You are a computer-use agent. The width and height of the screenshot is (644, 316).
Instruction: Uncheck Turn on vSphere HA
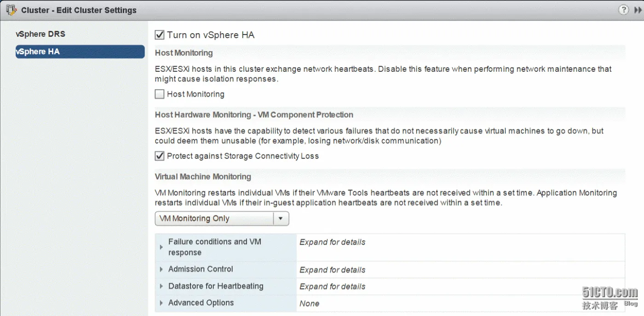click(160, 35)
